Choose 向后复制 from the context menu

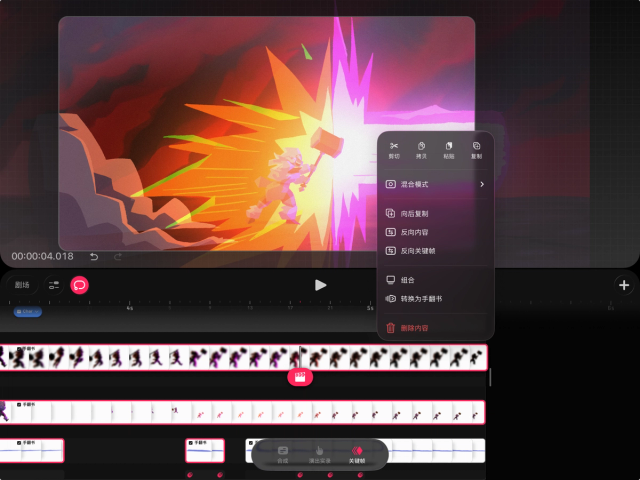click(x=435, y=213)
